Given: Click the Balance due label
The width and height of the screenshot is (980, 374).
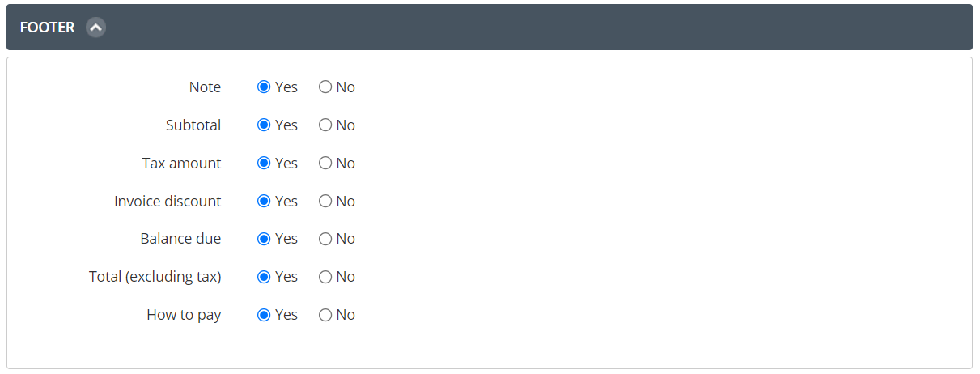Looking at the screenshot, I should click(x=180, y=239).
